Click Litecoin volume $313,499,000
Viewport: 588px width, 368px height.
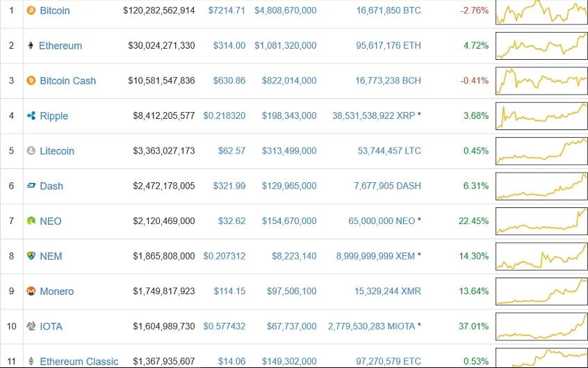(x=289, y=150)
